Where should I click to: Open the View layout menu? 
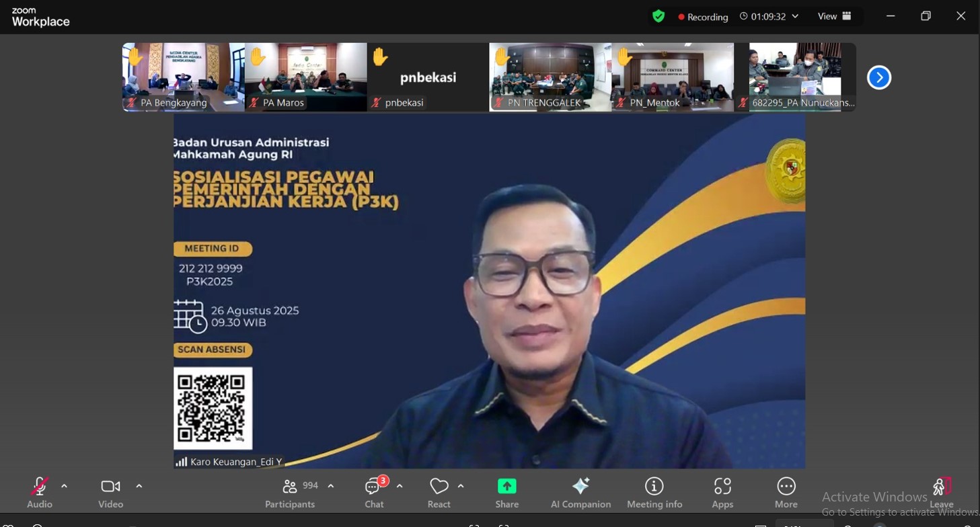point(834,16)
